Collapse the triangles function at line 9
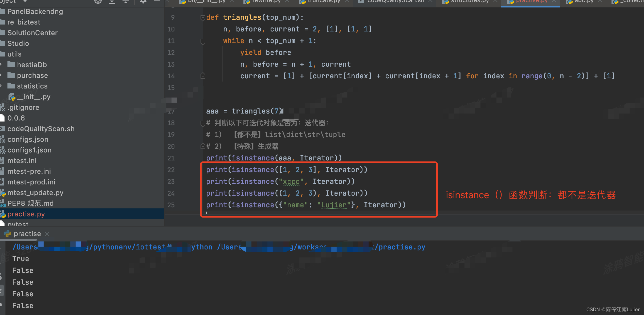This screenshot has width=644, height=315. 203,18
